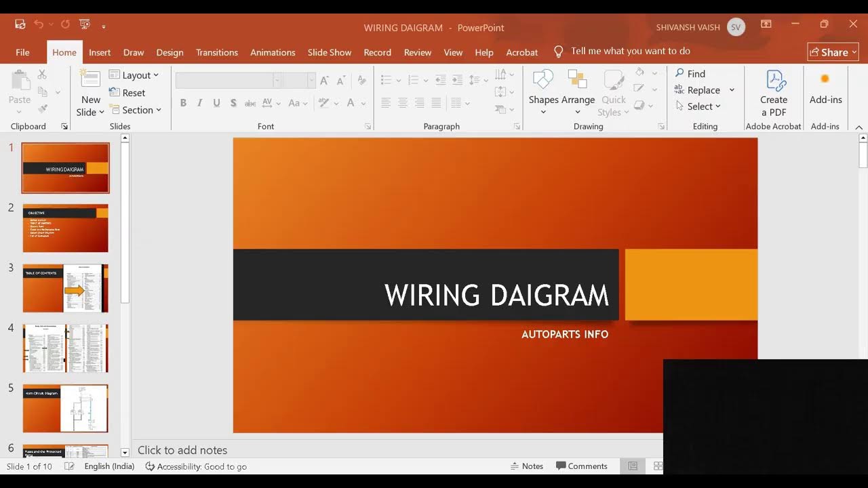This screenshot has width=868, height=488.
Task: Click the Format Painter brush icon
Action: [x=42, y=108]
